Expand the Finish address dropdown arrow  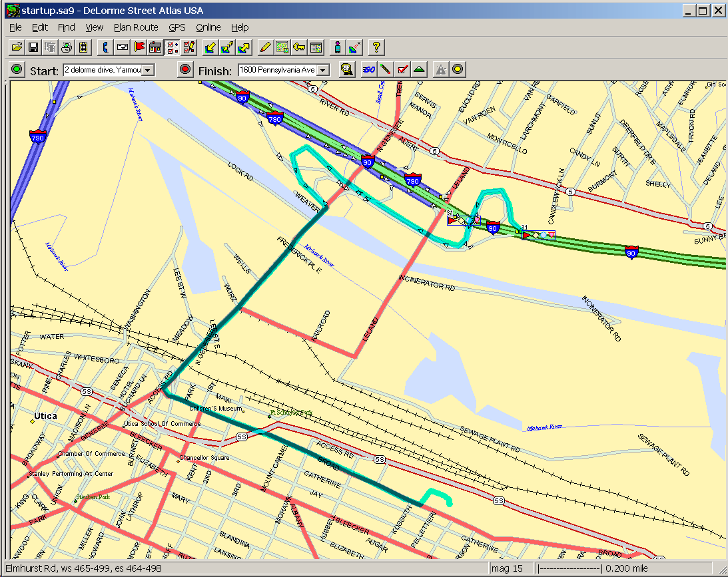[323, 71]
